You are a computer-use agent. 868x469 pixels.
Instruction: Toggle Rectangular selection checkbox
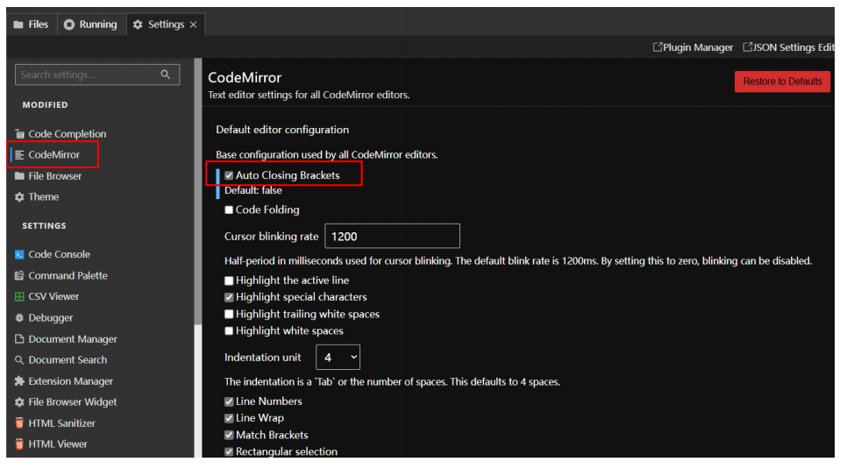coord(229,451)
